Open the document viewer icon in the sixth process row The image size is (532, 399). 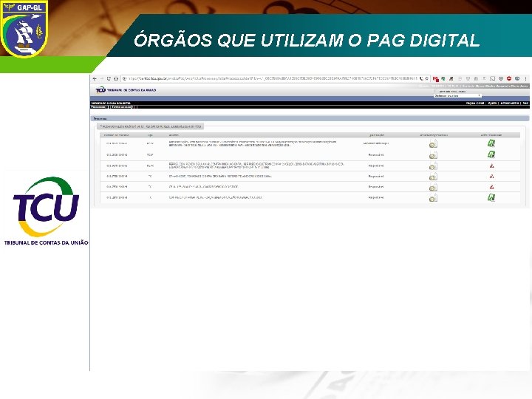coord(433,198)
